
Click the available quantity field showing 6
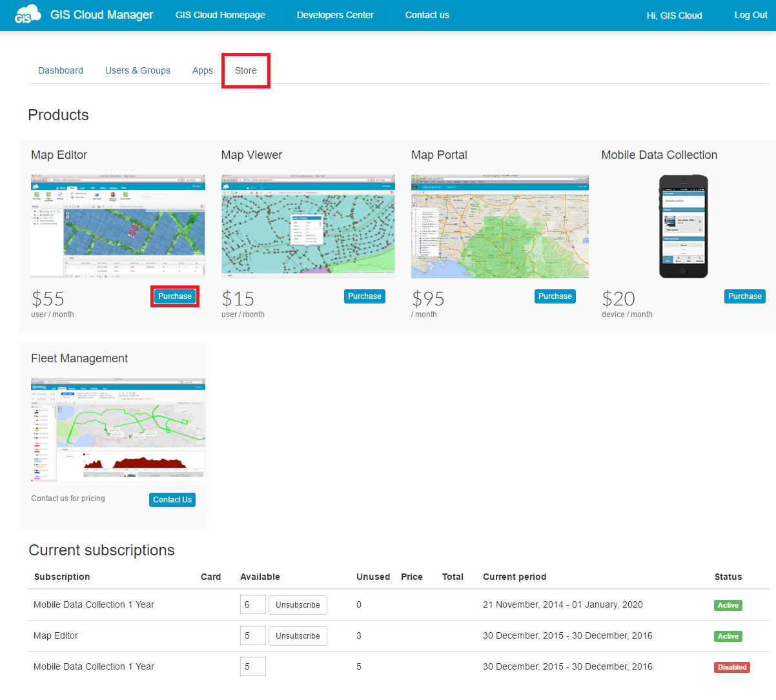click(x=253, y=605)
